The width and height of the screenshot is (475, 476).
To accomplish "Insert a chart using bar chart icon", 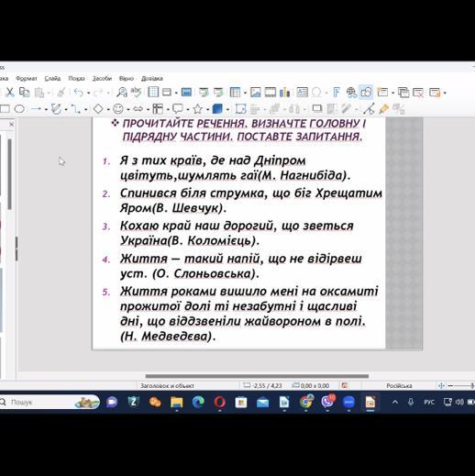I will pos(284,92).
